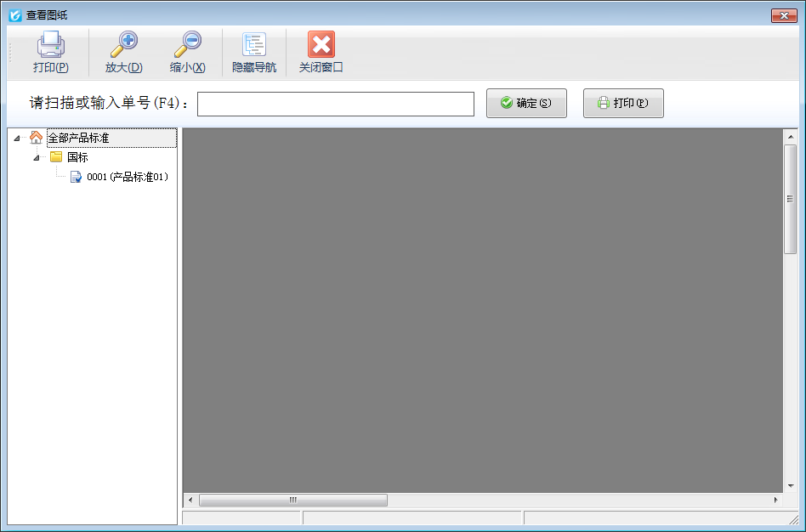Collapse the 国标 folder tree node
This screenshot has height=532, width=806.
click(x=36, y=157)
